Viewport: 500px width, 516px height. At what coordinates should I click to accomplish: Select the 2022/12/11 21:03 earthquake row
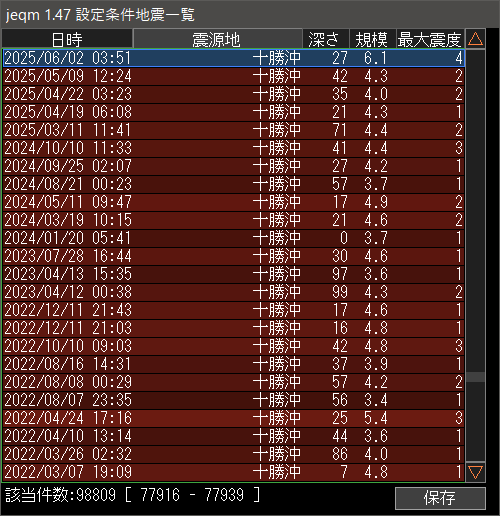click(x=234, y=328)
